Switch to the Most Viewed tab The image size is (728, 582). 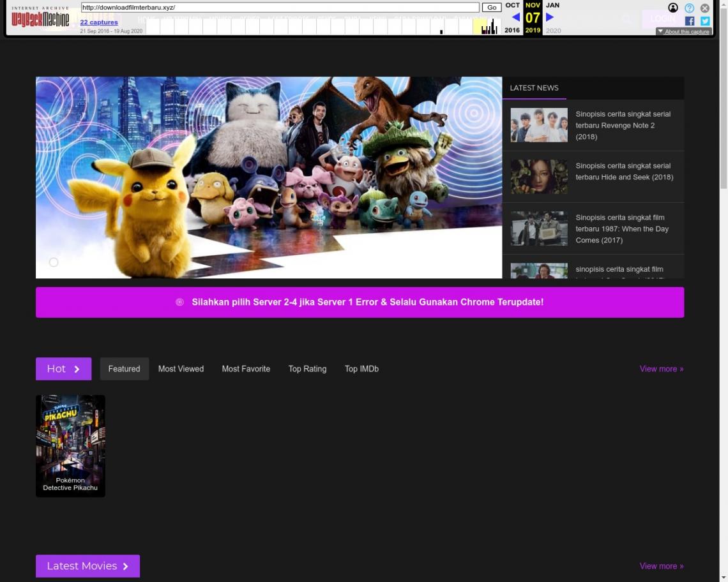181,369
